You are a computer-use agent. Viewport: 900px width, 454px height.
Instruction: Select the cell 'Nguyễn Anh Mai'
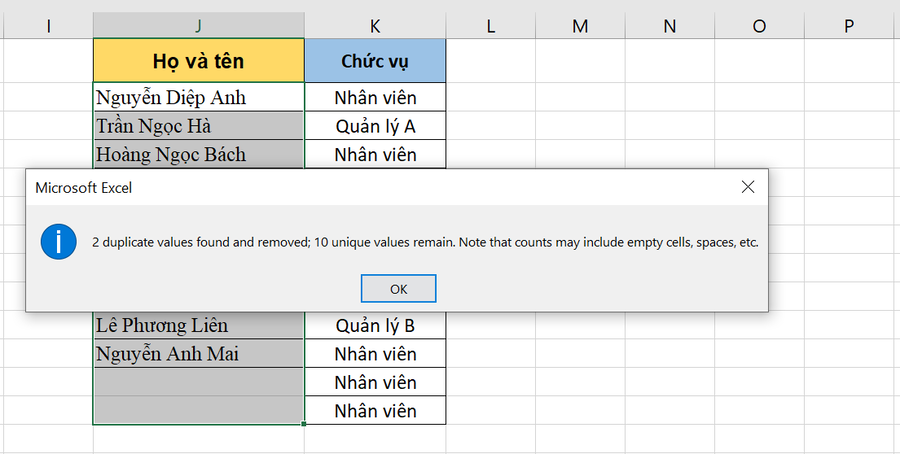click(199, 354)
